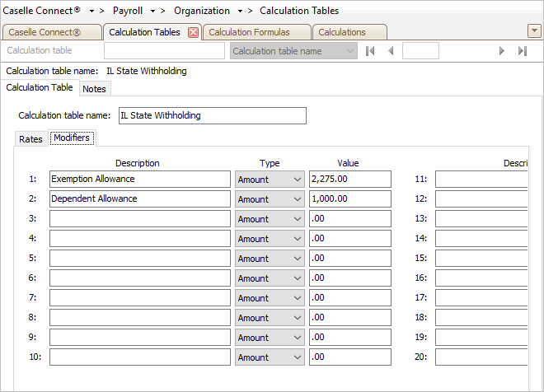Click modifier 18 description field
Viewport: 544px width, 392px height.
(x=481, y=318)
